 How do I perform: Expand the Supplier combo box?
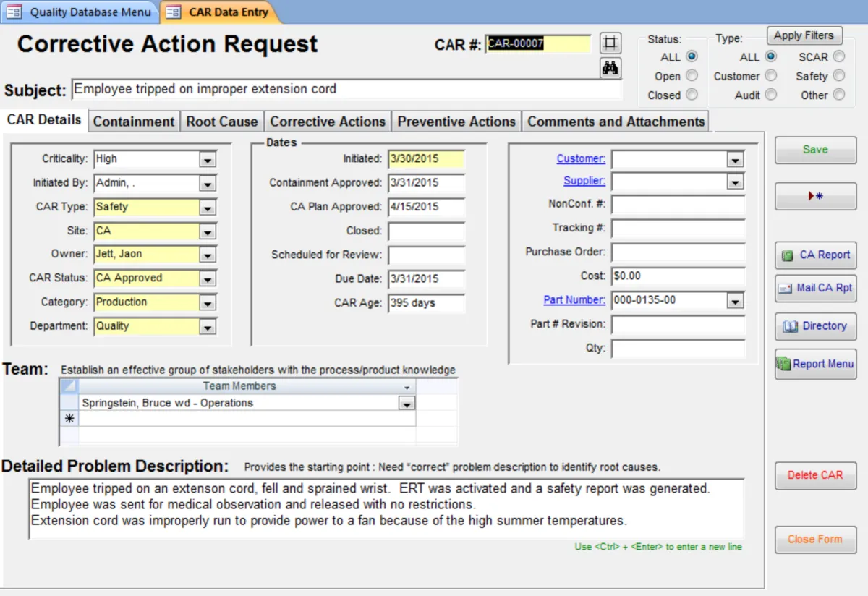click(x=735, y=182)
